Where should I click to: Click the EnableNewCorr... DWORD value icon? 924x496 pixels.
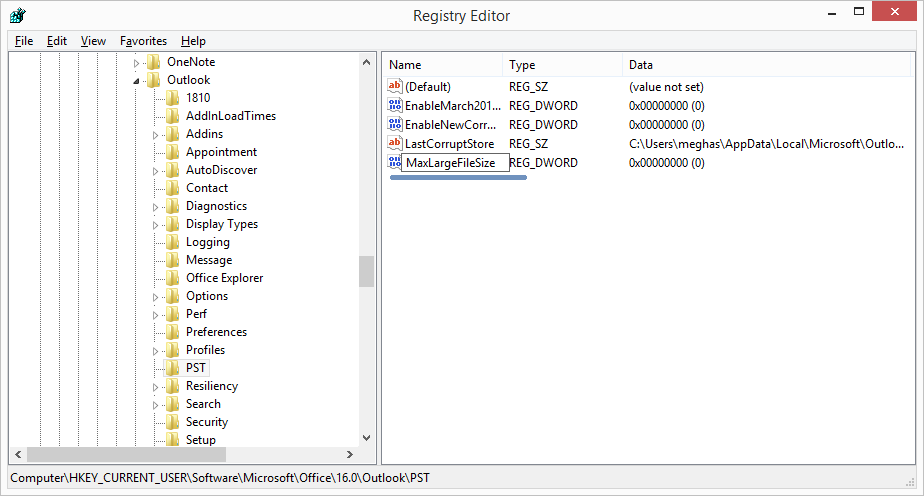tap(394, 124)
